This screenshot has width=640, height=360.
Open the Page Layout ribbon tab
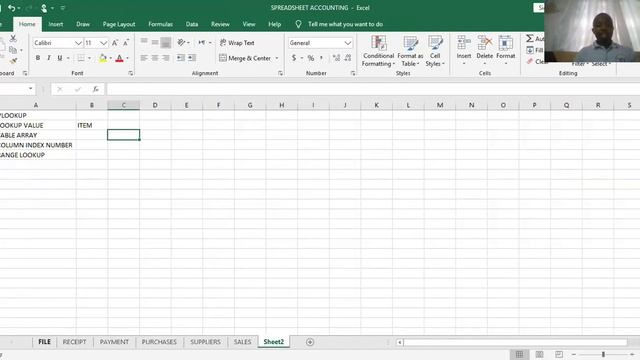119,24
